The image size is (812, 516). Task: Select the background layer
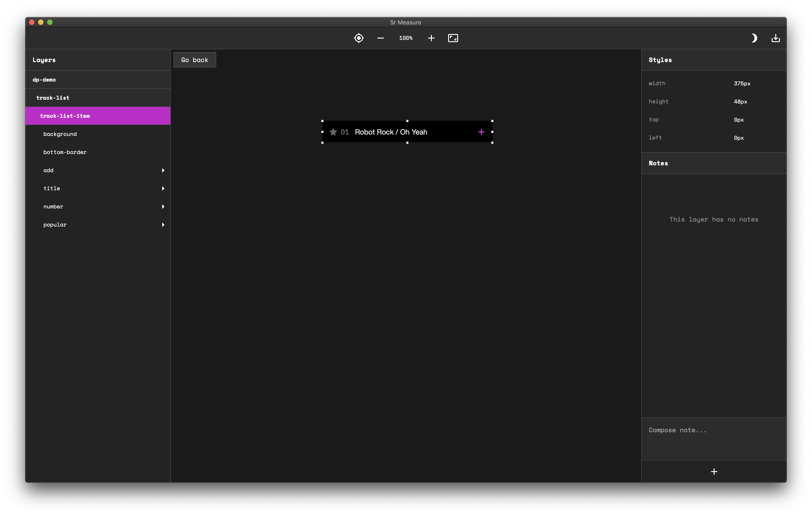click(x=60, y=134)
